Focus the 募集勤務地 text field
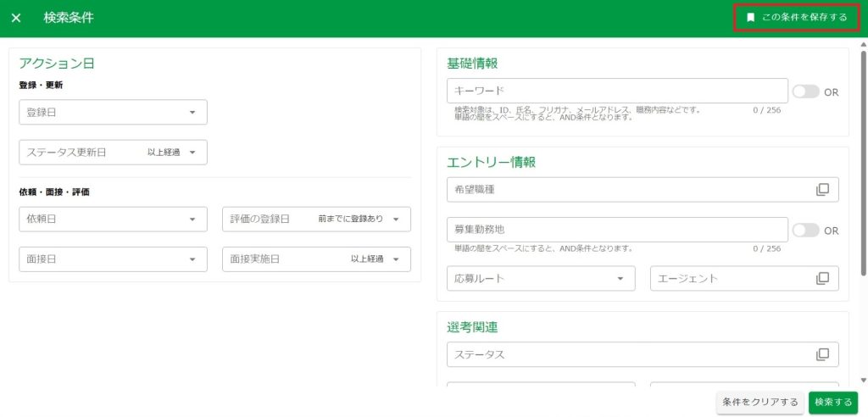The height and width of the screenshot is (417, 868). (x=617, y=230)
